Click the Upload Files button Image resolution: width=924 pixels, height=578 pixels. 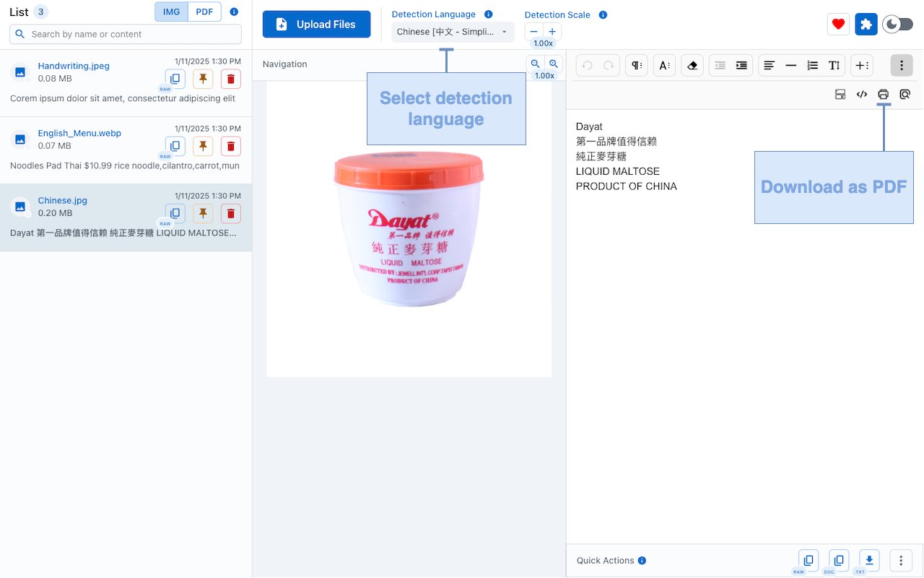click(x=316, y=24)
